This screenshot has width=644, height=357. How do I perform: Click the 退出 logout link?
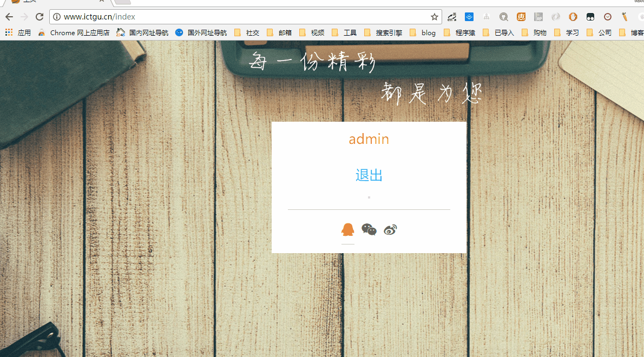point(369,175)
